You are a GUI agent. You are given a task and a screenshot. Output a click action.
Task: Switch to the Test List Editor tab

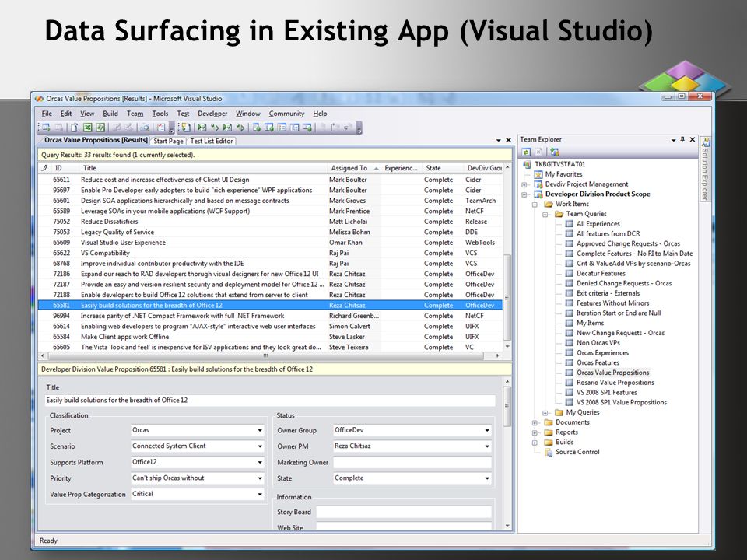click(x=212, y=141)
